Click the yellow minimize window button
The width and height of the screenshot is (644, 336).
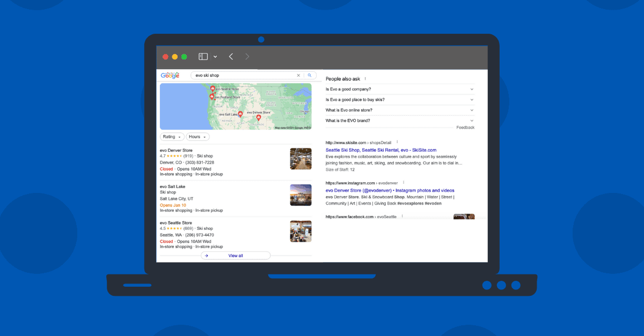(x=174, y=57)
